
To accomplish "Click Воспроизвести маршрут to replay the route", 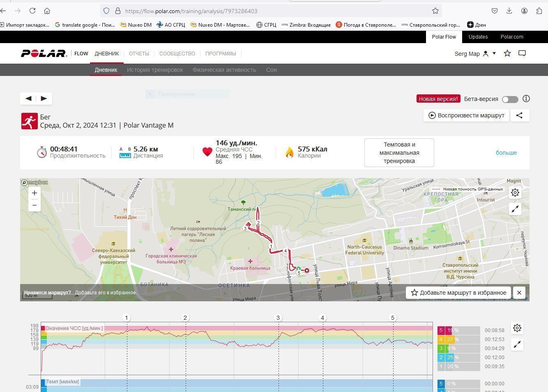I will point(466,115).
